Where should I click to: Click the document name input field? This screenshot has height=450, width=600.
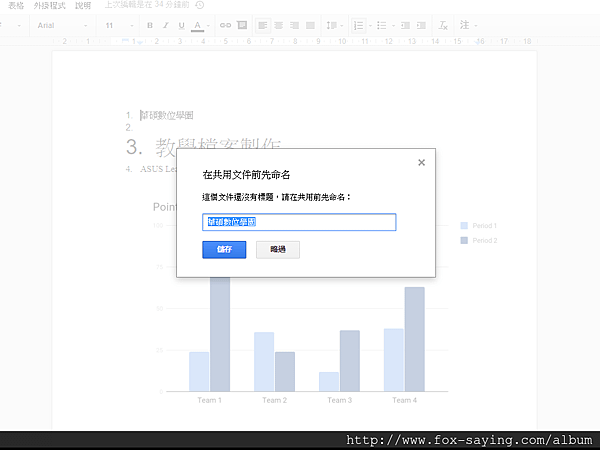[x=299, y=222]
